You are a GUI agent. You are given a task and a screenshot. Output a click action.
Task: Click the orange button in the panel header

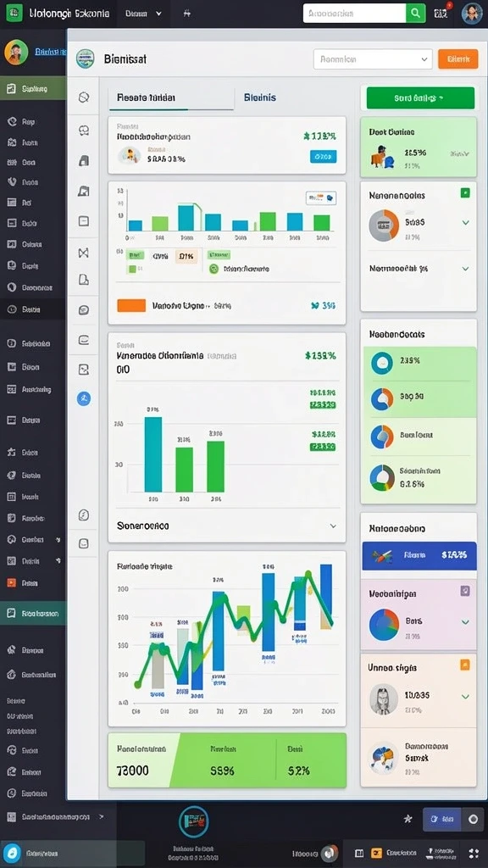[x=458, y=58]
